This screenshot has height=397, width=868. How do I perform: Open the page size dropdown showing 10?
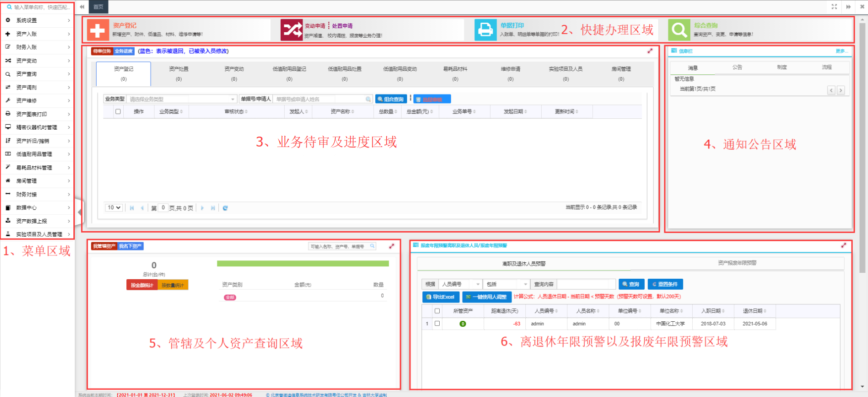tap(114, 208)
